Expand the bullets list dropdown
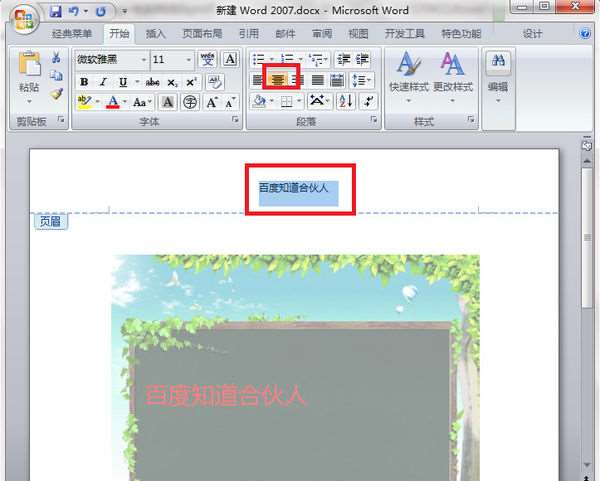Screen dimensions: 600x481 [x=272, y=59]
